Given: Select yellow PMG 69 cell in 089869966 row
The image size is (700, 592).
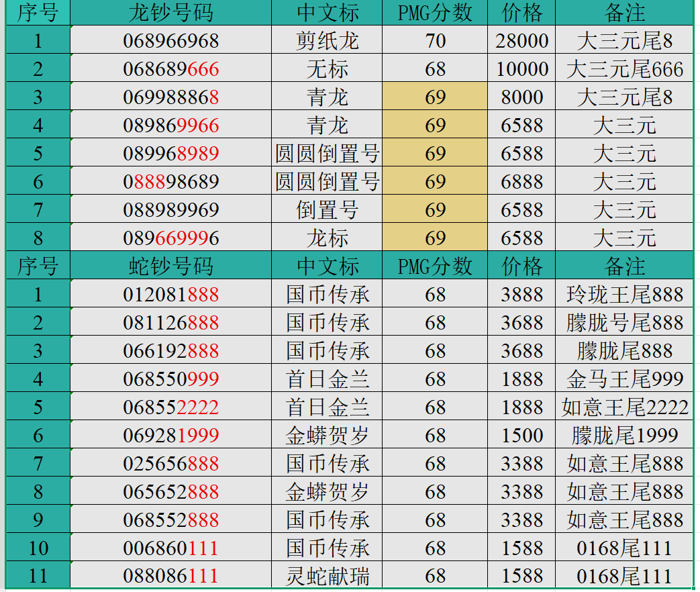Looking at the screenshot, I should 435,126.
